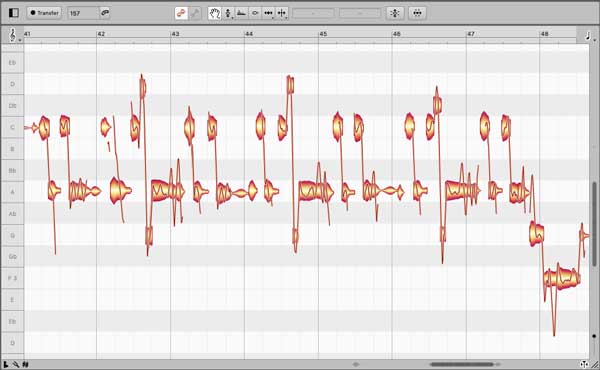Select the first C note blob in bar 41
The image size is (600, 370).
click(44, 127)
